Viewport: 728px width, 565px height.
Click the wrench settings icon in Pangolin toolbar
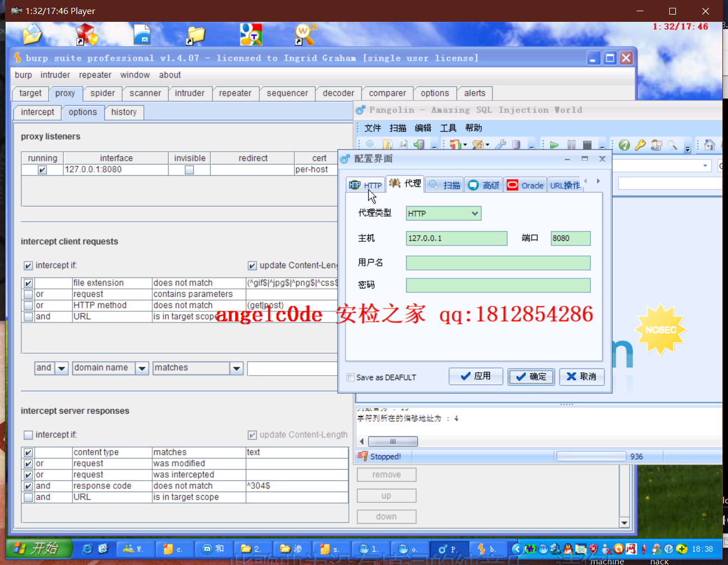coord(501,144)
